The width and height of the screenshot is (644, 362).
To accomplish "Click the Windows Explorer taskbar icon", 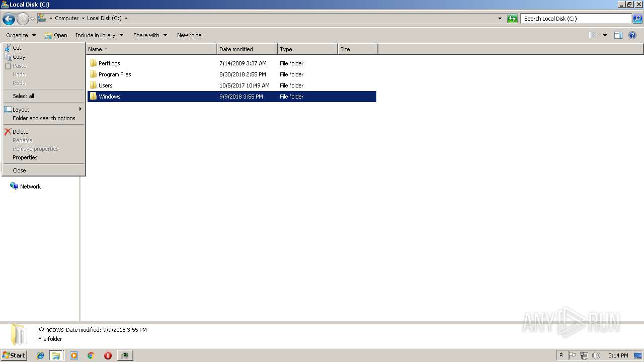I will tap(56, 355).
